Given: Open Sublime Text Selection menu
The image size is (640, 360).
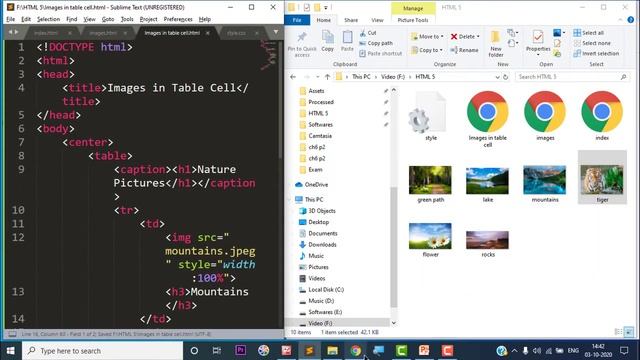Looking at the screenshot, I should 48,19.
